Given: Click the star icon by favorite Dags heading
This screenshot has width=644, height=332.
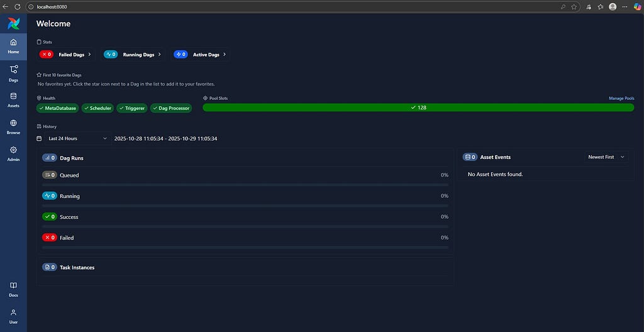Looking at the screenshot, I should coord(39,75).
